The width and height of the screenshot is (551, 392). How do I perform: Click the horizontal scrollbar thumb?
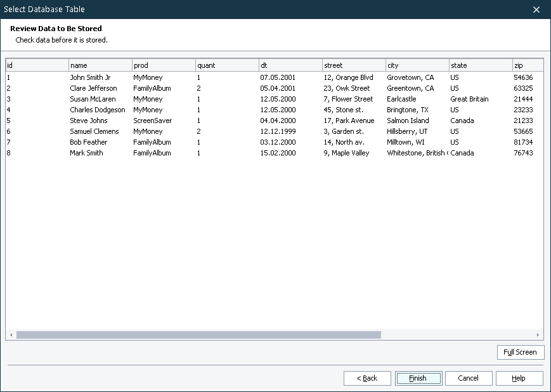198,335
